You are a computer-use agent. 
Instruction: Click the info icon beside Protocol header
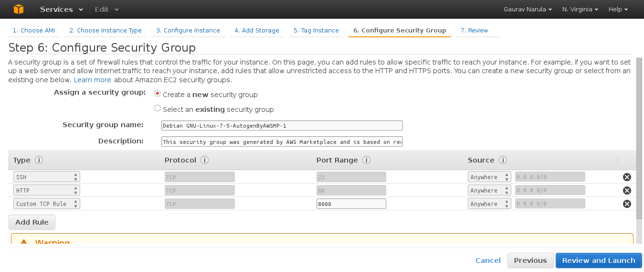(x=204, y=160)
